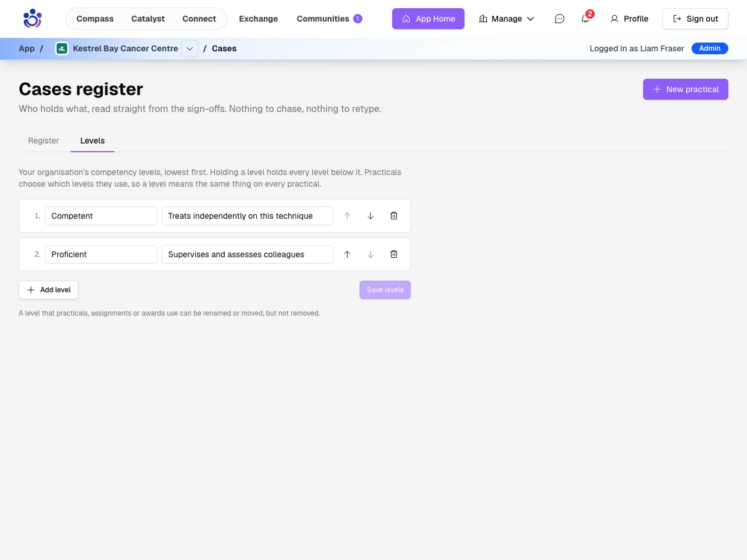Edit the Competent level name field
Screen dimensions: 747x560
[x=101, y=216]
